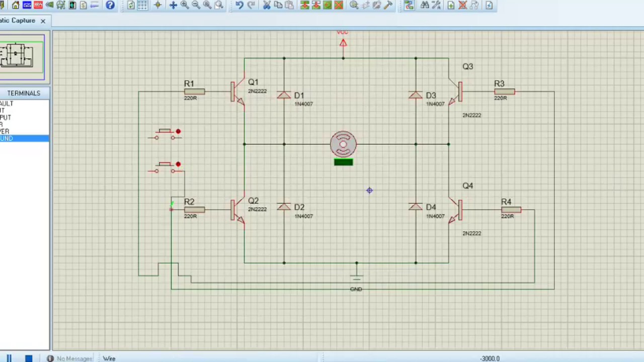Select diode D3 1N4007

tap(416, 96)
